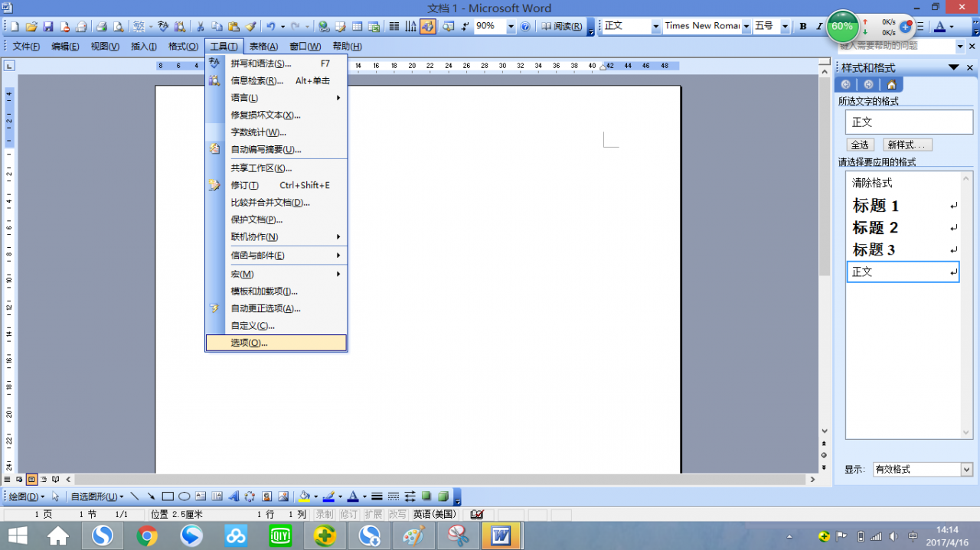Select the Format Painter brush
The height and width of the screenshot is (550, 980).
250,27
